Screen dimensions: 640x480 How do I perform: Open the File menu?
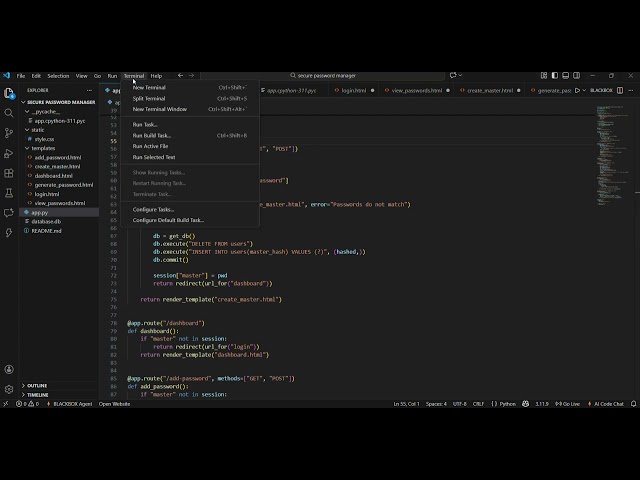tap(21, 76)
